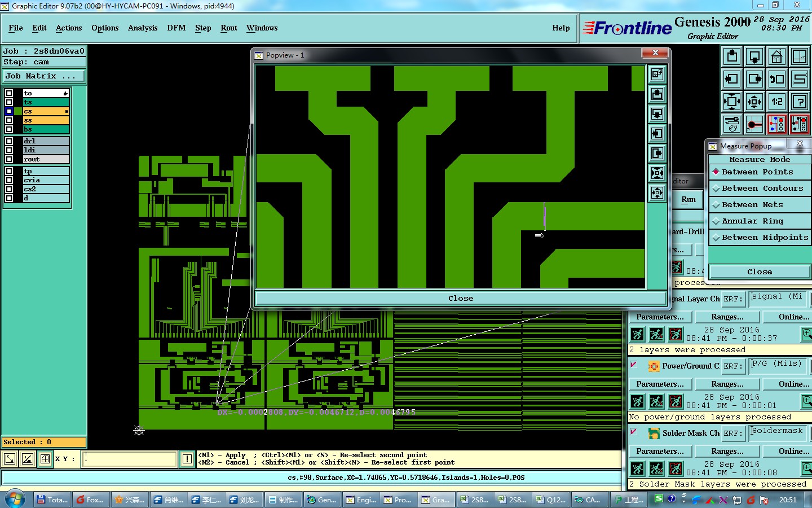Click the XY coordinate window icon
This screenshot has height=508, width=812.
point(800,56)
